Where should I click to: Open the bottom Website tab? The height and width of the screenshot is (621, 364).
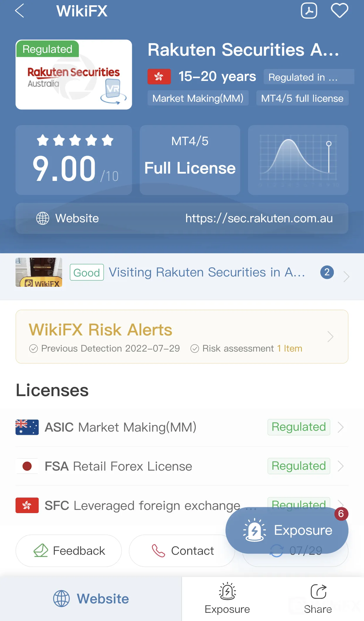pyautogui.click(x=91, y=599)
